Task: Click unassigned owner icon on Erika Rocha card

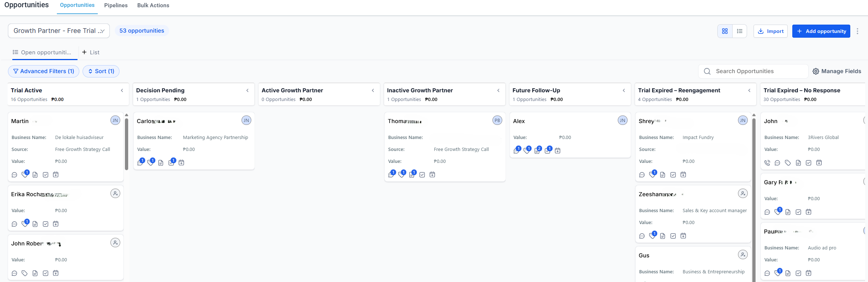Action: pos(115,194)
